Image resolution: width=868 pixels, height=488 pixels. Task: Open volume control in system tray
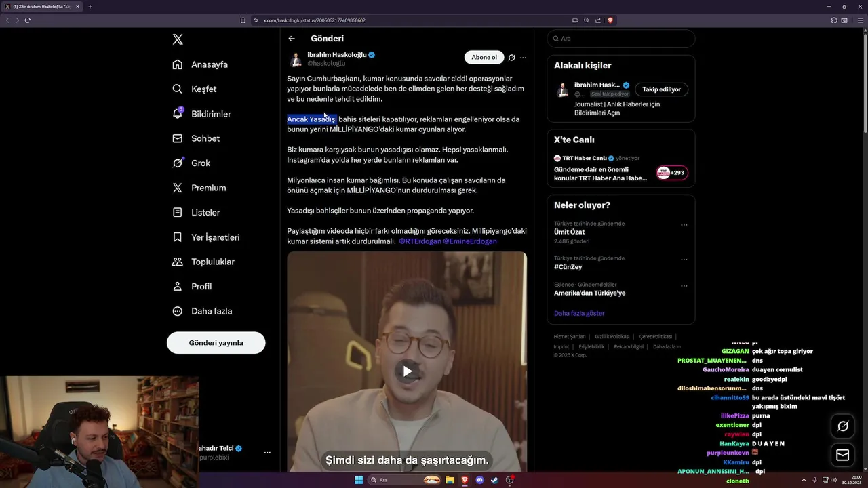pos(833,480)
